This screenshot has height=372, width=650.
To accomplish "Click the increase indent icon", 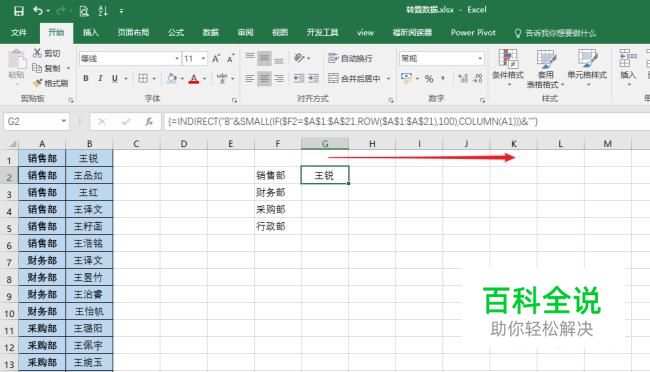I will point(313,78).
